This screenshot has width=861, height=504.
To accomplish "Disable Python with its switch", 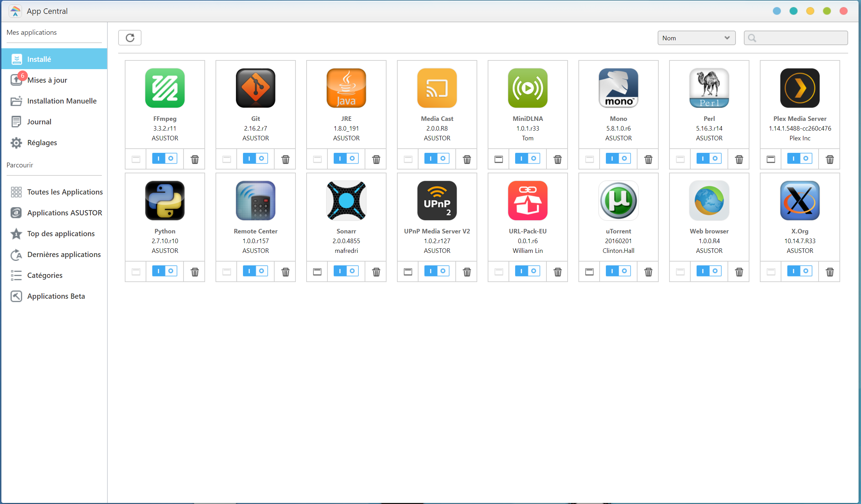I will coord(165,271).
